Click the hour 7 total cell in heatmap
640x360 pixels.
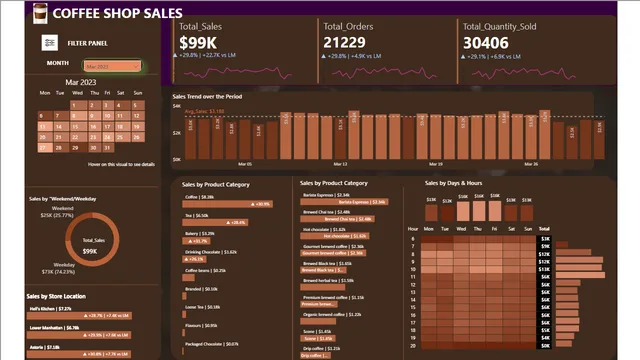click(544, 246)
